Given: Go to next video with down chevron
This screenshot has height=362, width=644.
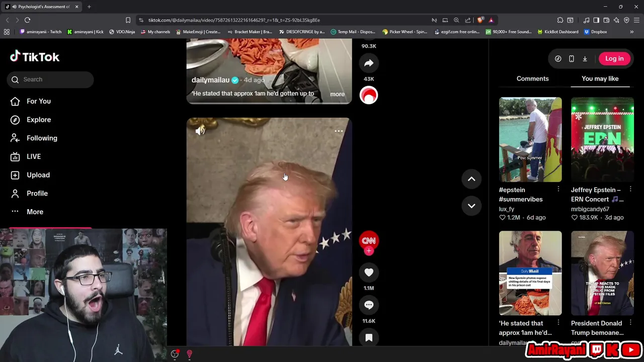Looking at the screenshot, I should 471,206.
